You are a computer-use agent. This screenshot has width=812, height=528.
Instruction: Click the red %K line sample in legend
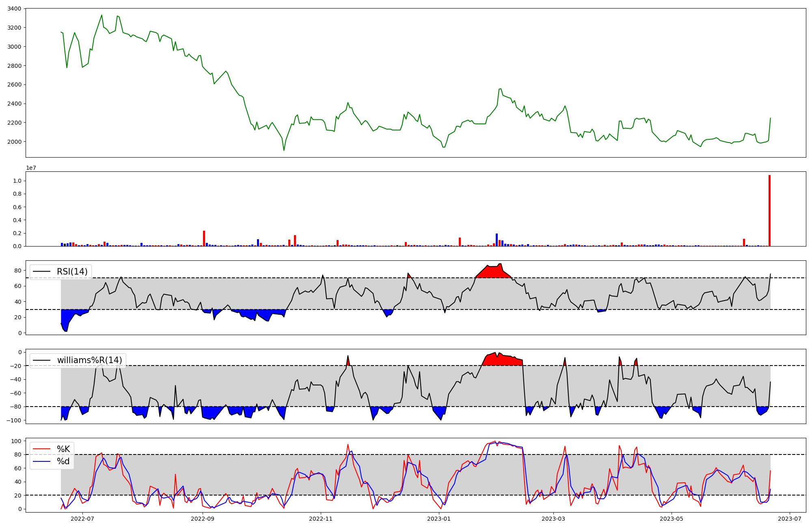pyautogui.click(x=42, y=449)
